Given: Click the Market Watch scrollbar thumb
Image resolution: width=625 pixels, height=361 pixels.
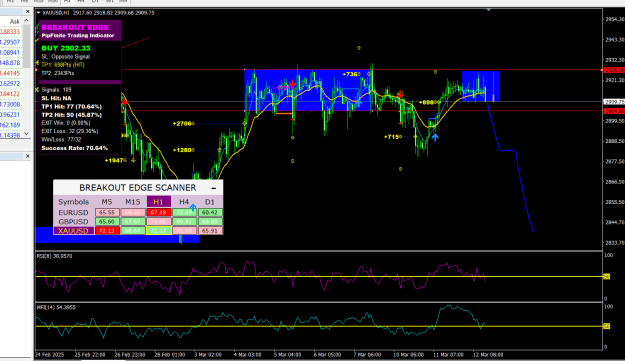Looking at the screenshot, I should [x=26, y=46].
